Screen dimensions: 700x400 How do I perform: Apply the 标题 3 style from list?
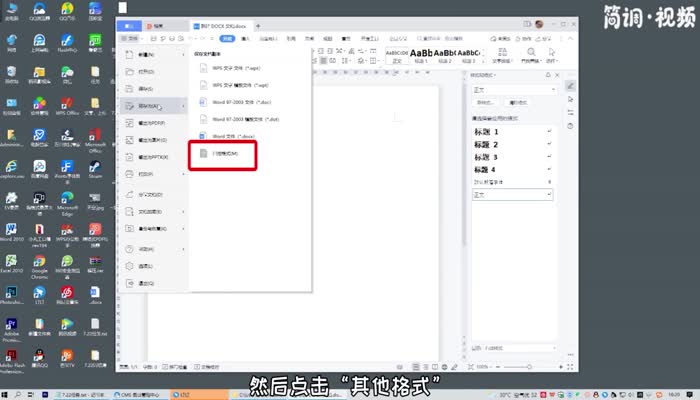[487, 157]
